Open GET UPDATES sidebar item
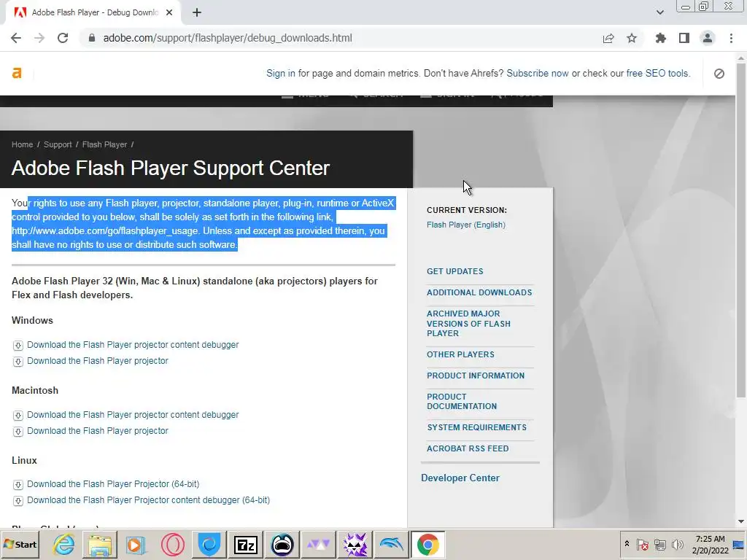Viewport: 747px width, 560px height. [x=455, y=271]
